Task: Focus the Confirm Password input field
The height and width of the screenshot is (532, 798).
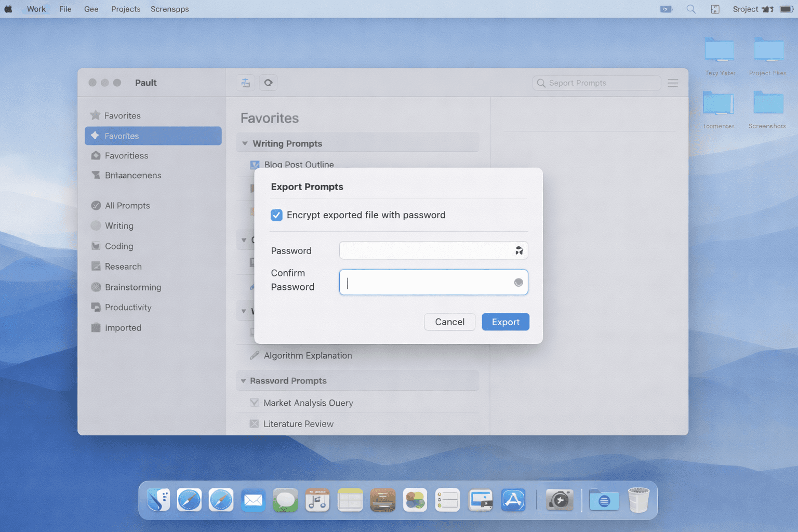Action: (433, 282)
